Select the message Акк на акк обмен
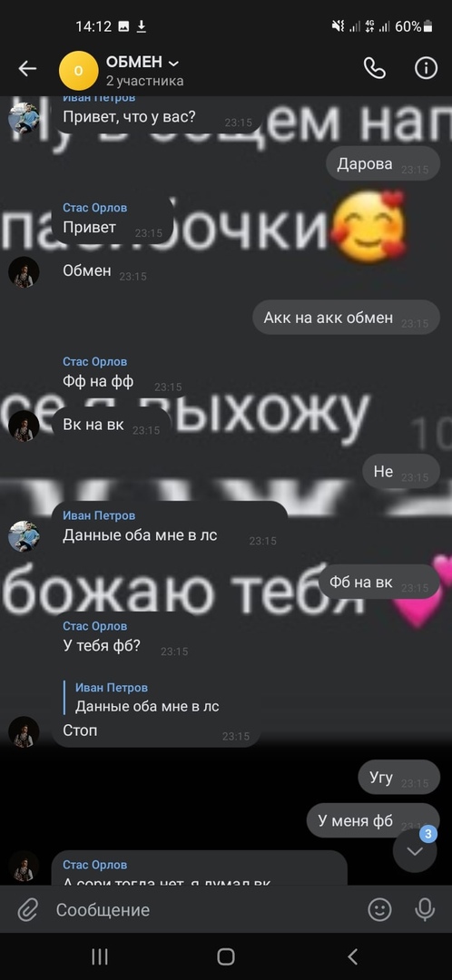 click(x=347, y=318)
